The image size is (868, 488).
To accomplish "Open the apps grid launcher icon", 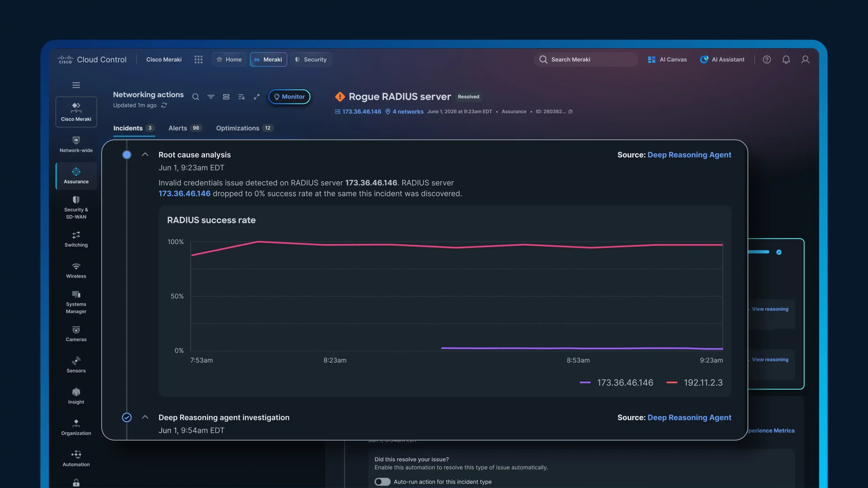I will tap(198, 60).
